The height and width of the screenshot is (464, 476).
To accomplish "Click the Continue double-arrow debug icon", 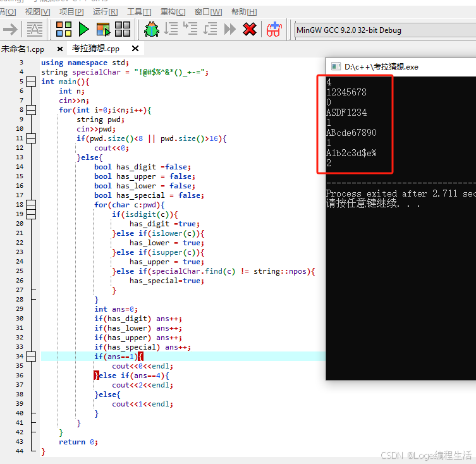I will click(x=230, y=29).
